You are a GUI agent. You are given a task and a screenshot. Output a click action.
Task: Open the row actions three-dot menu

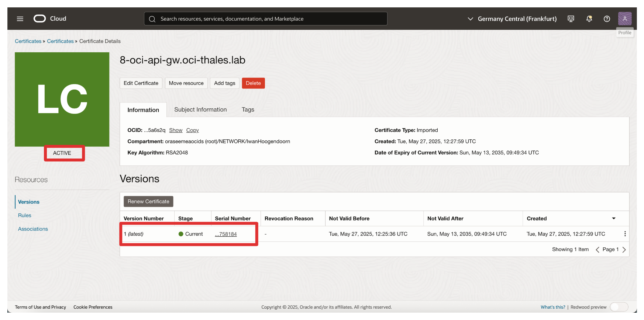point(625,234)
